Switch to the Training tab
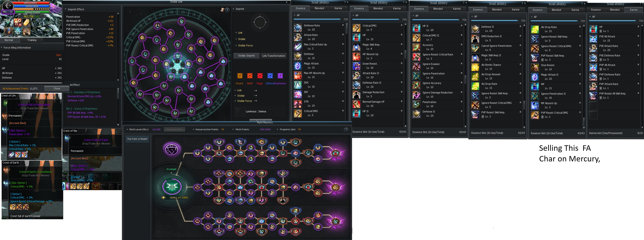This screenshot has width=644, height=240. [x=32, y=40]
